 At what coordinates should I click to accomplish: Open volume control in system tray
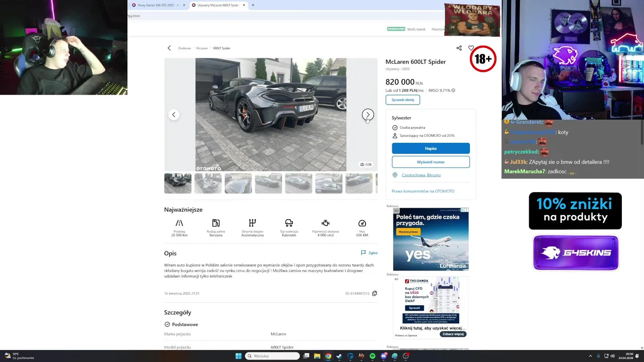pyautogui.click(x=612, y=356)
